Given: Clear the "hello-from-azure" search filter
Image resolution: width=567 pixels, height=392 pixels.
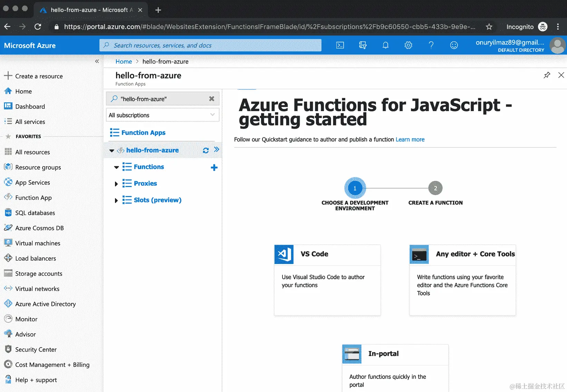Looking at the screenshot, I should (x=212, y=99).
